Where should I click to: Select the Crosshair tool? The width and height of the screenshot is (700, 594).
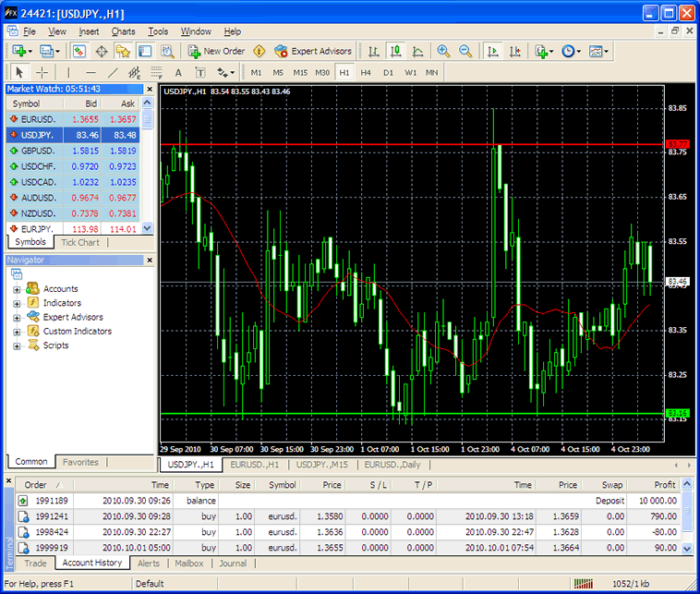click(x=42, y=72)
